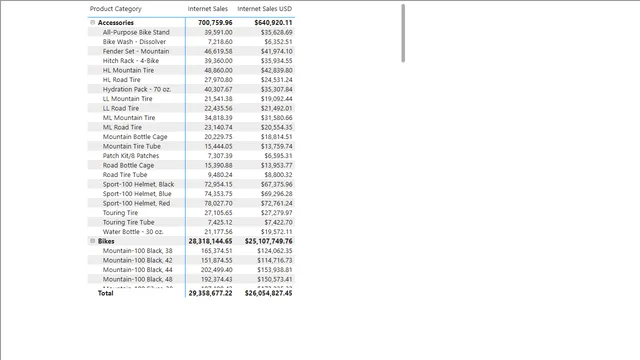640x360 pixels.
Task: Select Mountain-100 Black, 42 row
Action: 191,260
